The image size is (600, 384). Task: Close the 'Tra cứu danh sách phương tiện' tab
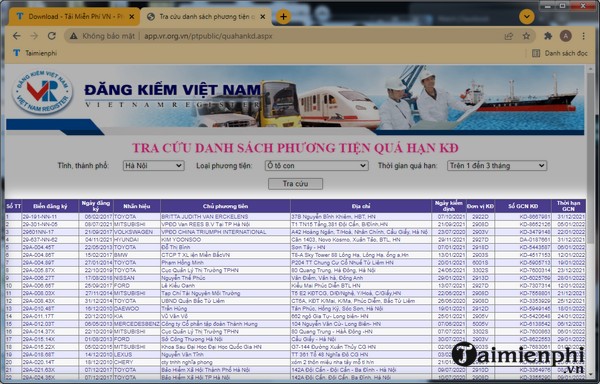[263, 16]
